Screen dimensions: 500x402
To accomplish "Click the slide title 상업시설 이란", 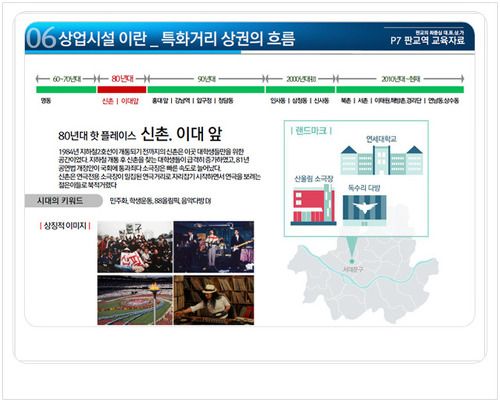I will (x=102, y=39).
